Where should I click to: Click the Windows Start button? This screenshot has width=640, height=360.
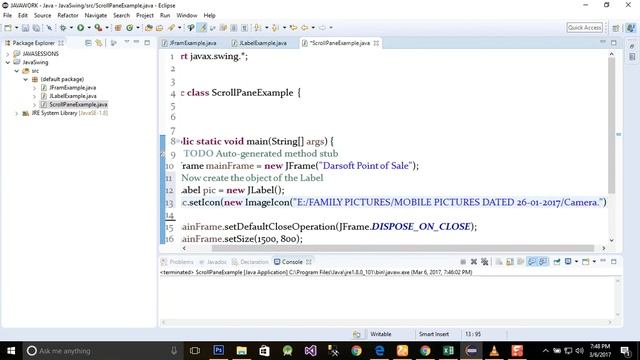coord(11,351)
